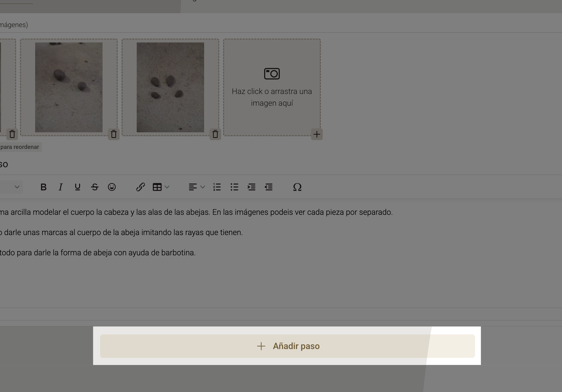Image resolution: width=562 pixels, height=392 pixels.
Task: Click the underline formatting icon
Action: pos(78,187)
